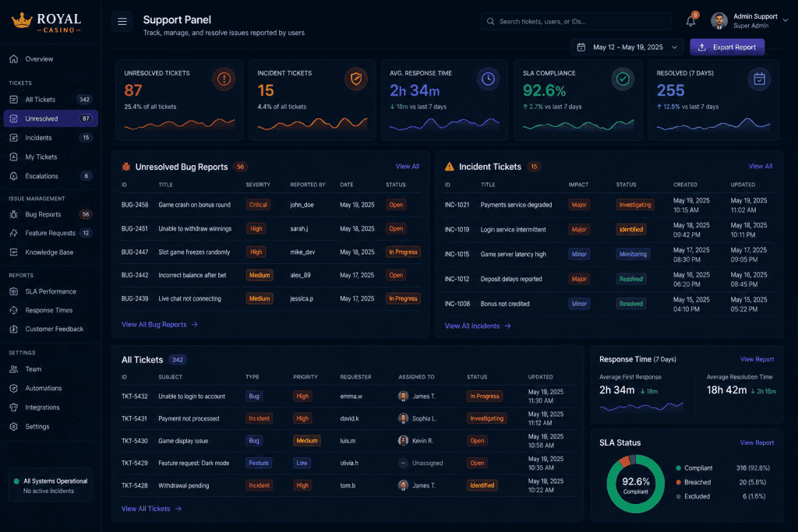Click James T. avatar on TKT-5432 row
This screenshot has width=798, height=532.
coord(403,396)
